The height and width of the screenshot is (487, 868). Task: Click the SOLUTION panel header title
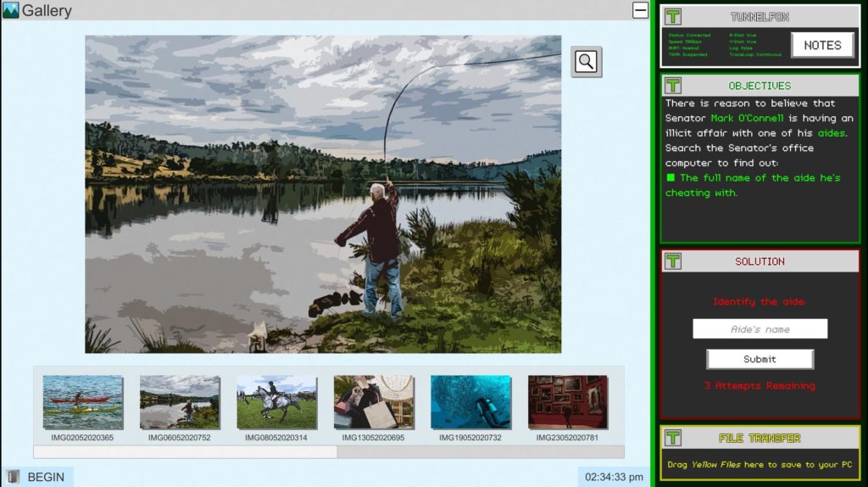click(759, 261)
